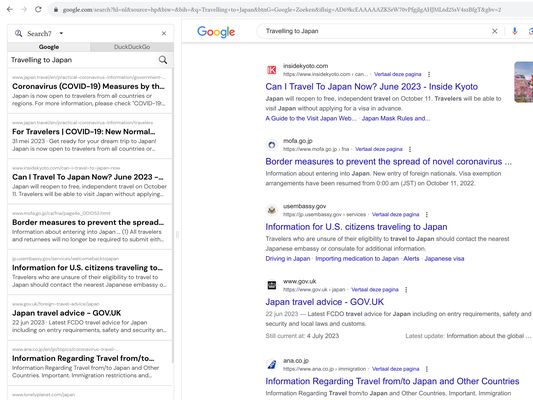Click the ana.co.jp favicon
This screenshot has height=400, width=533.
coord(272,365)
